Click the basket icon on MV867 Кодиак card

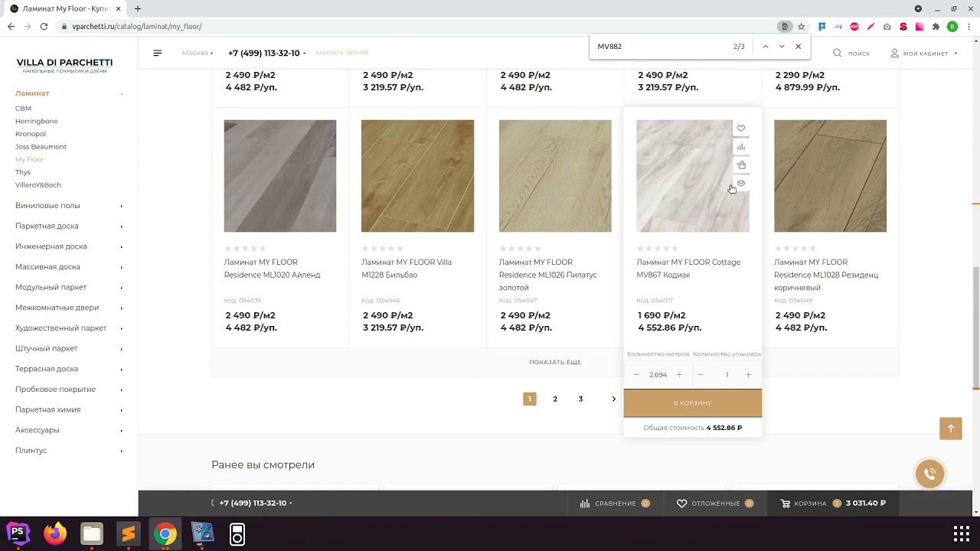(x=740, y=165)
